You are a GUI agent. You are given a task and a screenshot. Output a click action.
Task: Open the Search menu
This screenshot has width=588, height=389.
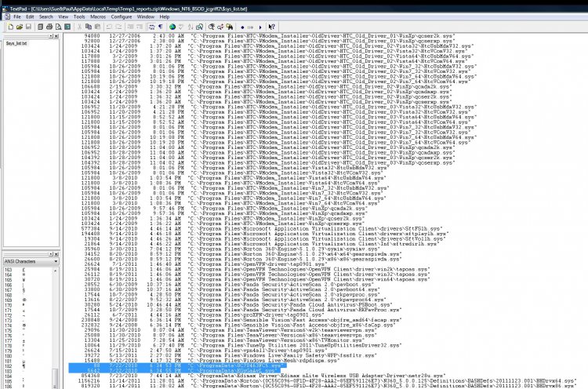[x=45, y=17]
